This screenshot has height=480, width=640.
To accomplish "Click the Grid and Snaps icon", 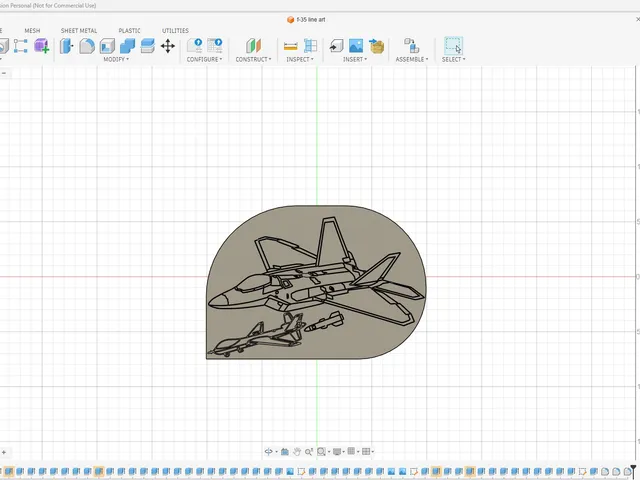I will pos(351,451).
